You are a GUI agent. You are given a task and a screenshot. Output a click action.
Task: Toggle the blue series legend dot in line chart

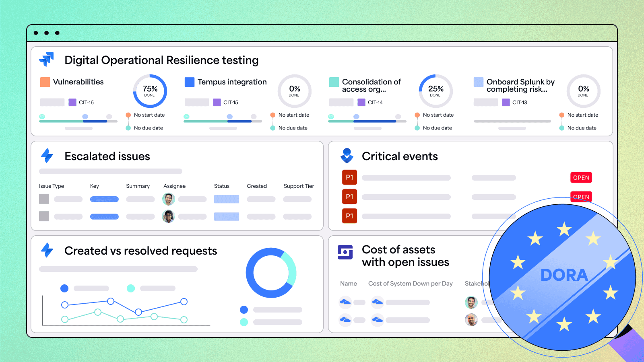pos(64,288)
